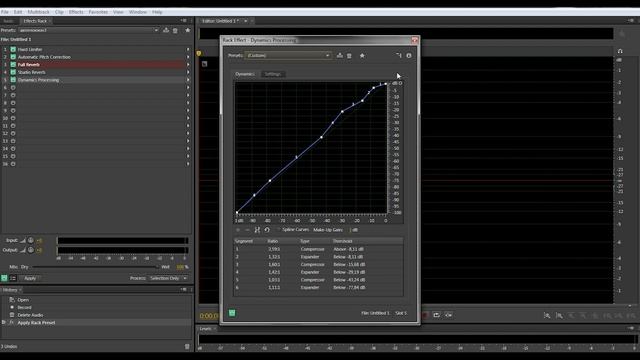The height and width of the screenshot is (360, 640).
Task: Reset the dynamics curve icon
Action: pyautogui.click(x=267, y=230)
